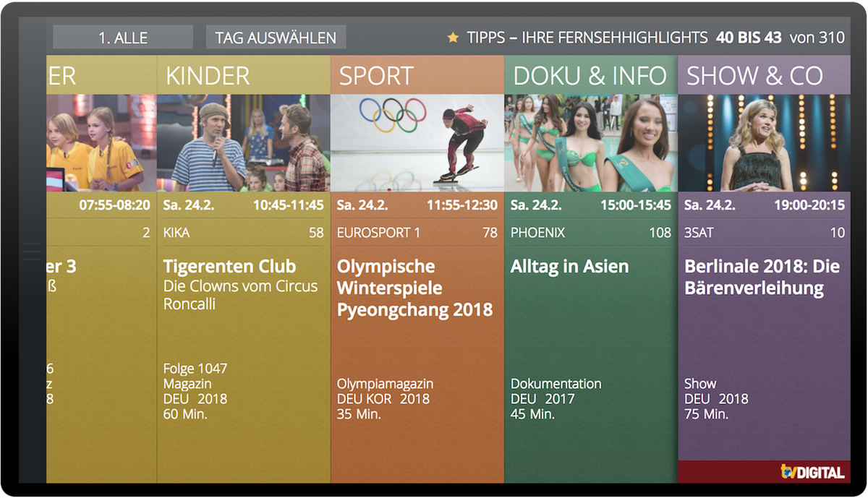
Task: Click 'Folge 1047' episode text
Action: pyautogui.click(x=195, y=369)
